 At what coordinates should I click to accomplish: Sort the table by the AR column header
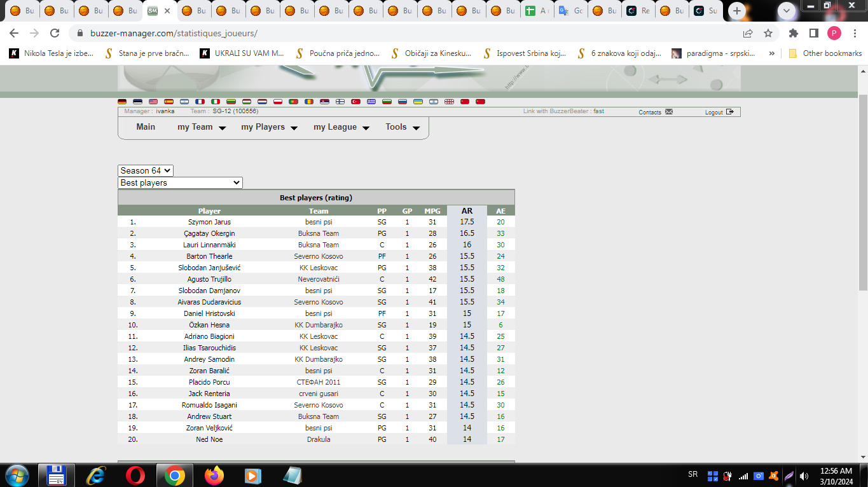(467, 211)
